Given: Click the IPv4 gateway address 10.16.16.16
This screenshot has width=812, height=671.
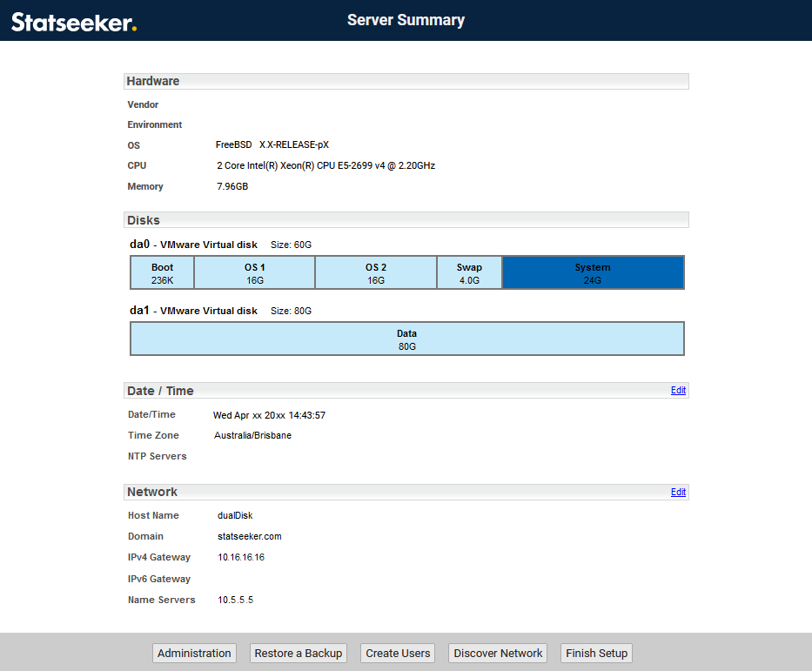Looking at the screenshot, I should click(x=241, y=557).
